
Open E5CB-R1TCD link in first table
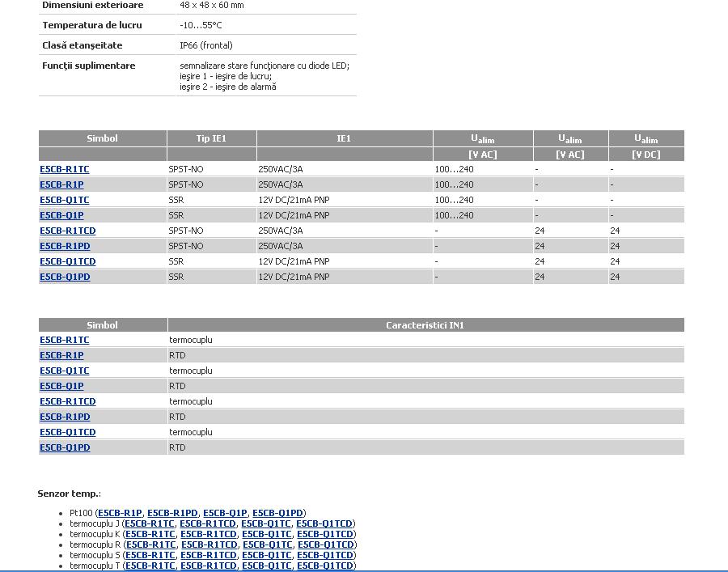point(68,231)
